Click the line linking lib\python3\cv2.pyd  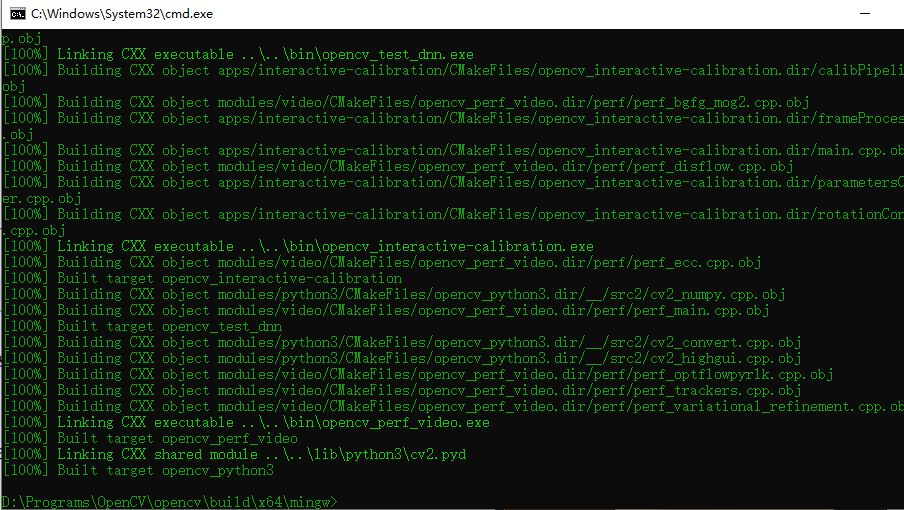(x=235, y=454)
